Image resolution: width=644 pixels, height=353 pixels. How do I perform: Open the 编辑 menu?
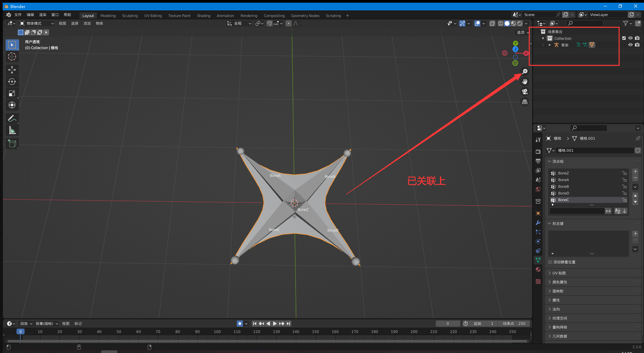pos(30,15)
